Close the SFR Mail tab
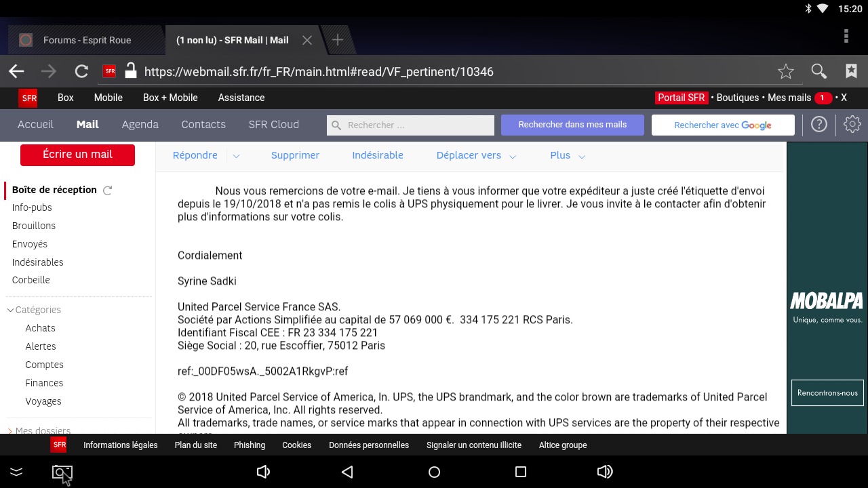 coord(307,40)
